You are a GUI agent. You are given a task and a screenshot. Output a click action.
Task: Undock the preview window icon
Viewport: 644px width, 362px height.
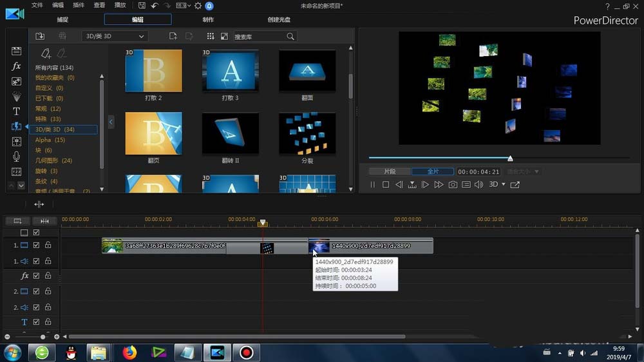[x=515, y=184]
